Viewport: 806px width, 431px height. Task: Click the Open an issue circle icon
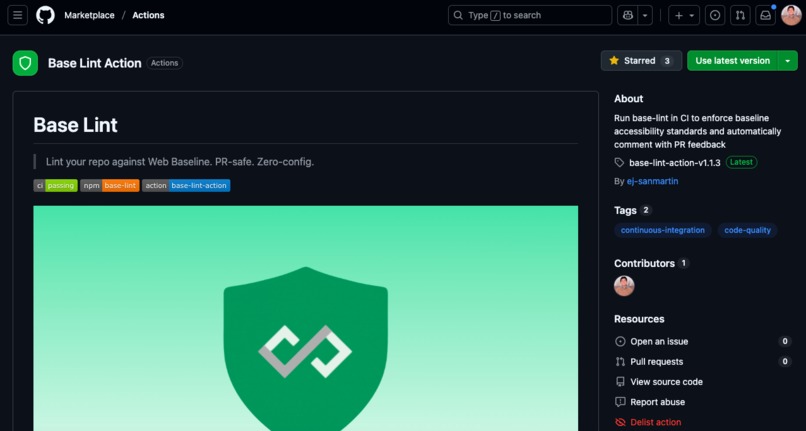pos(620,342)
